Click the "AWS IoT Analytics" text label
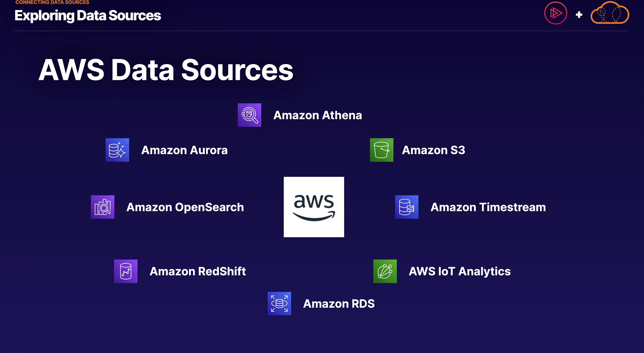This screenshot has width=644, height=353. [x=460, y=271]
